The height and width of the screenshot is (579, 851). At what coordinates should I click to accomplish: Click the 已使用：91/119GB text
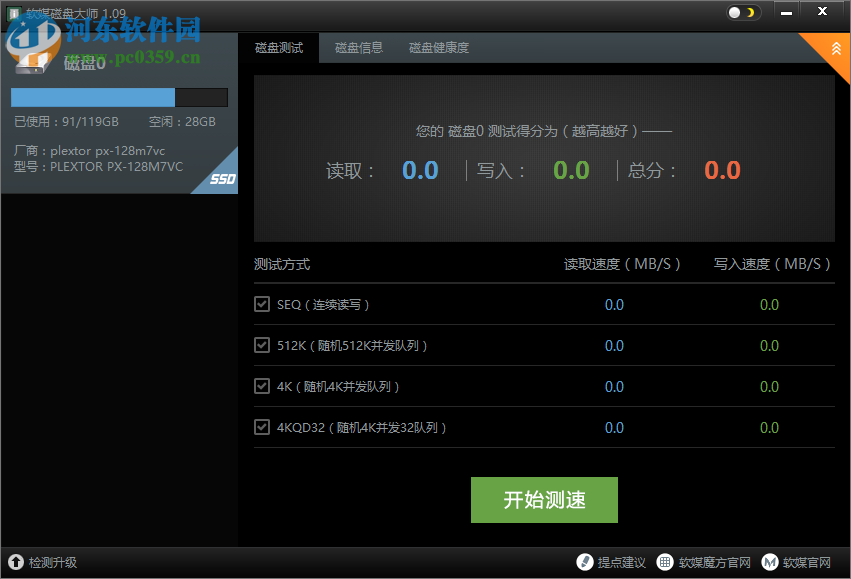coord(66,122)
